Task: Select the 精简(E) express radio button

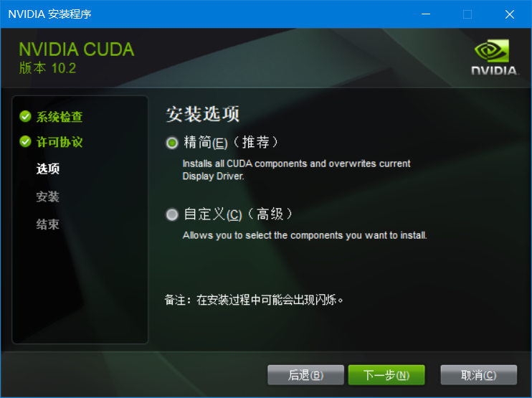Action: (172, 143)
